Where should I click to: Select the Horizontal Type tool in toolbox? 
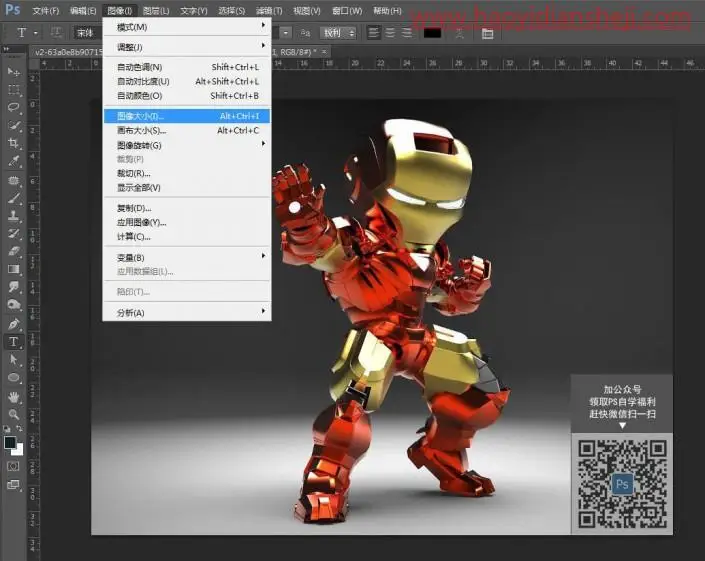[x=13, y=342]
